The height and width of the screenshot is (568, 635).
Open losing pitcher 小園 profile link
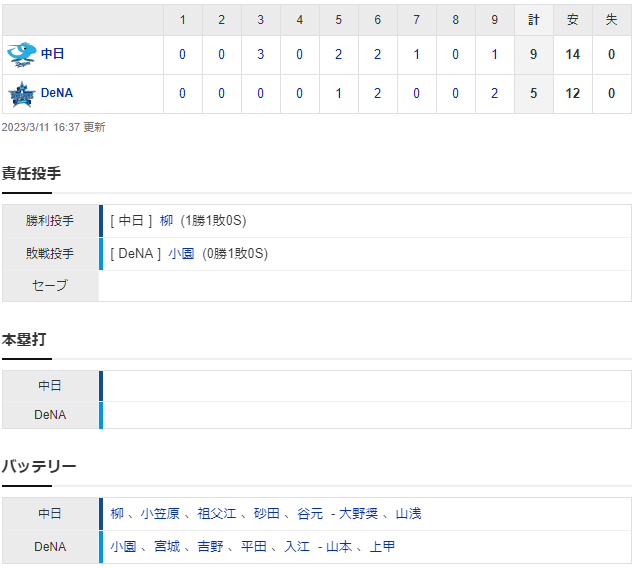(181, 254)
